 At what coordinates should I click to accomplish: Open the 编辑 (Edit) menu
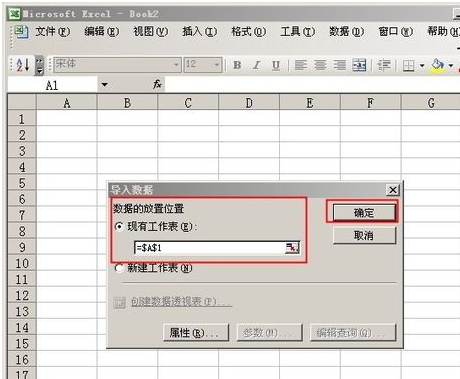point(102,32)
